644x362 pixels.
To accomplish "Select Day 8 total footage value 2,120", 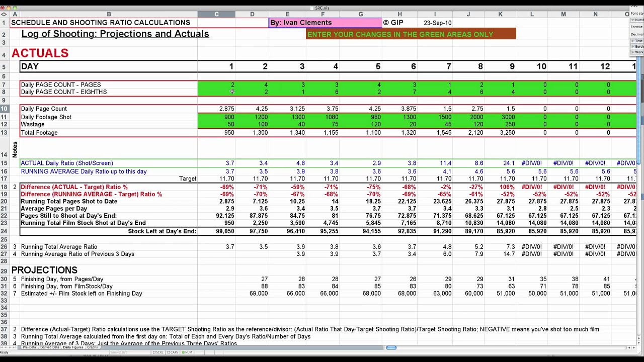I will click(x=468, y=133).
